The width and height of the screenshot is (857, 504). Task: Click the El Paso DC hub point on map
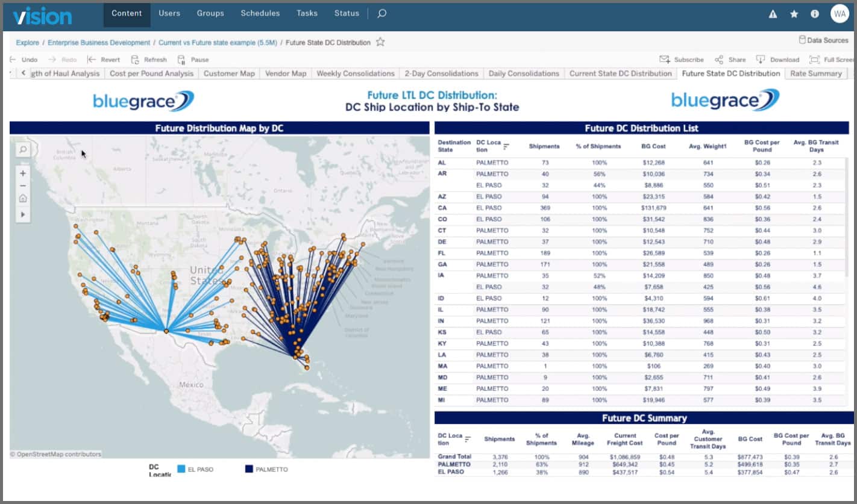click(166, 331)
